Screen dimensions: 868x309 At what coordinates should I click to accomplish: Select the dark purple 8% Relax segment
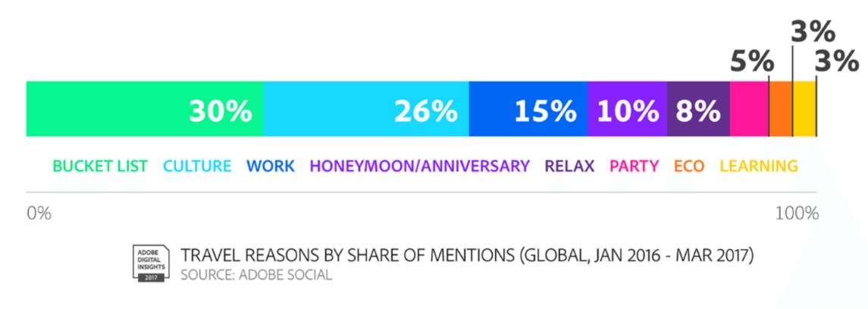click(699, 109)
